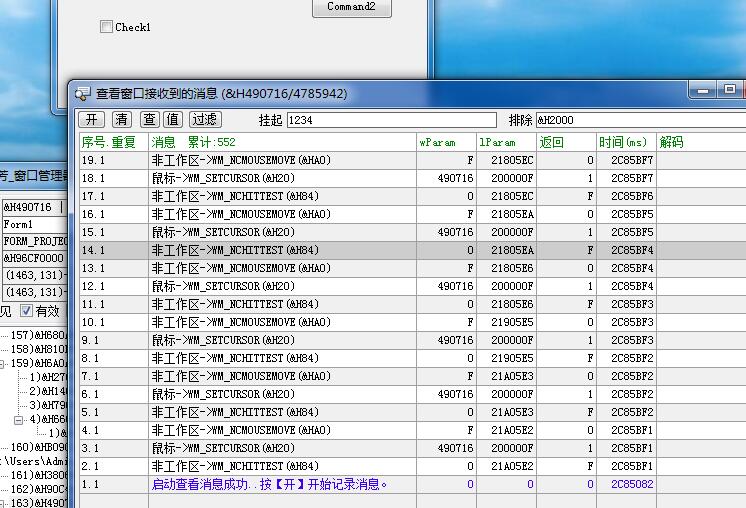Click the 开 button to start recording
The height and width of the screenshot is (508, 746).
pos(91,119)
